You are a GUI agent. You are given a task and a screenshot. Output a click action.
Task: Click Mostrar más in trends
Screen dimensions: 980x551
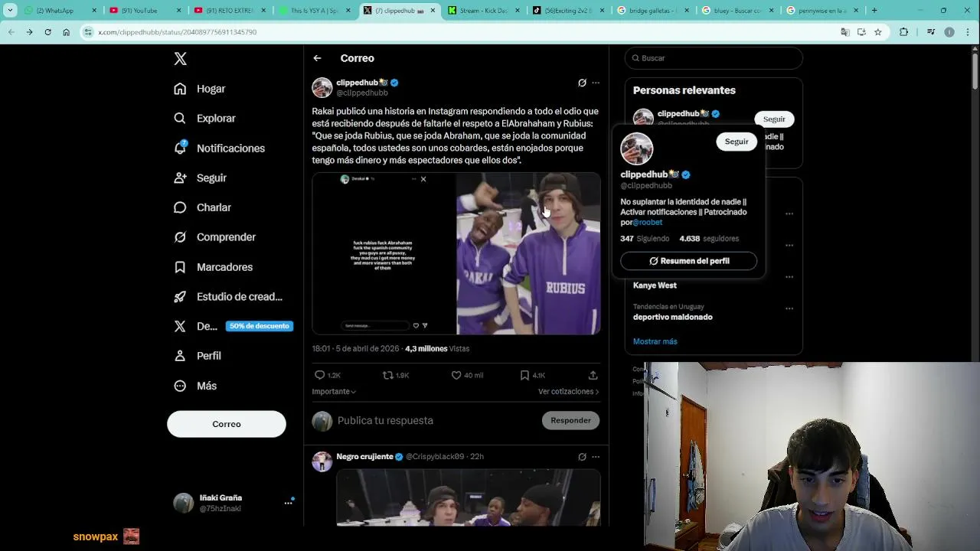point(655,341)
